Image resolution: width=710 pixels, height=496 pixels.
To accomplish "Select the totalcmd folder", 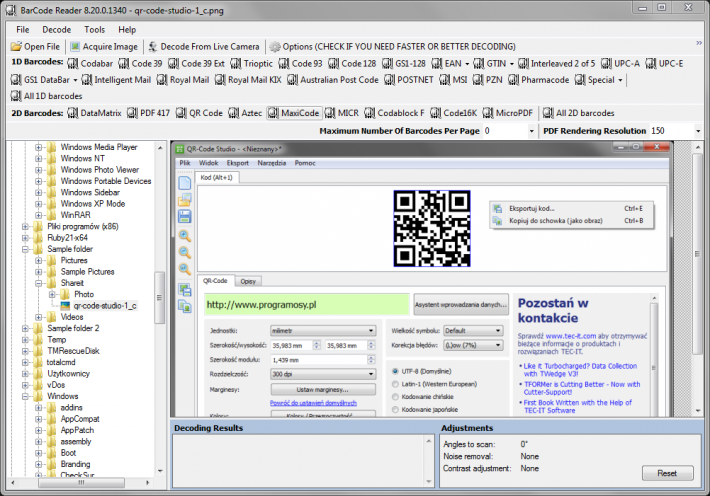I will [x=61, y=362].
